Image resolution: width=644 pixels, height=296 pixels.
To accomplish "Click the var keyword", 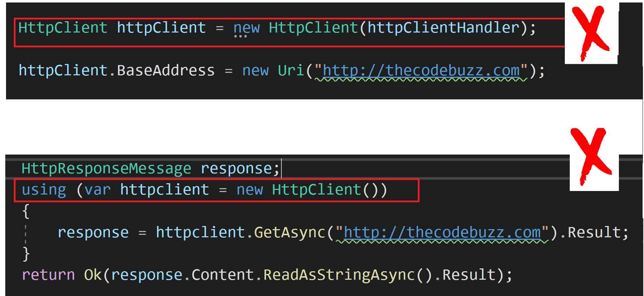I will (98, 190).
